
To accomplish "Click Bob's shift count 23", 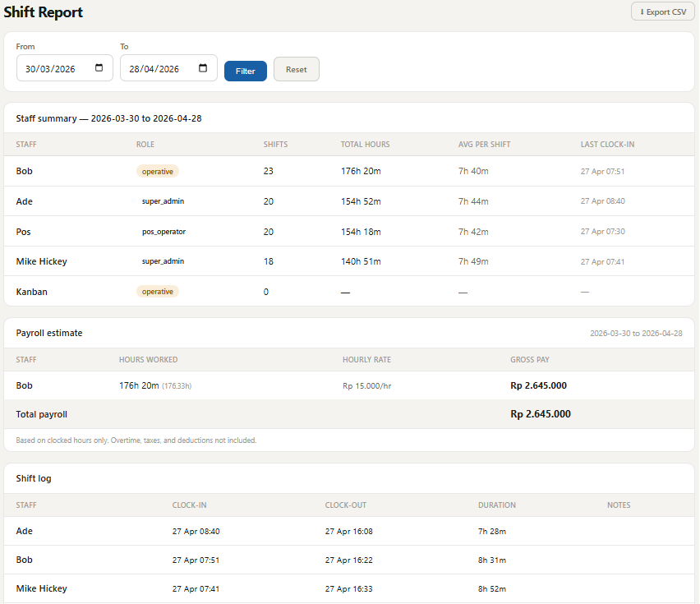I will (269, 171).
